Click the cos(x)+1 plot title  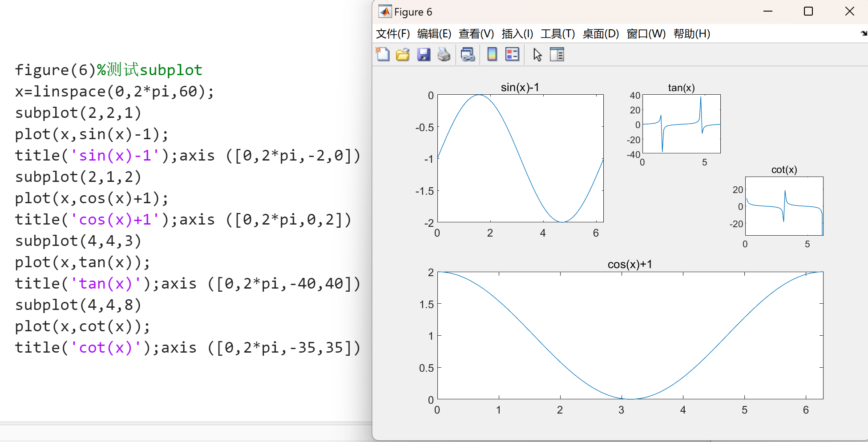630,265
